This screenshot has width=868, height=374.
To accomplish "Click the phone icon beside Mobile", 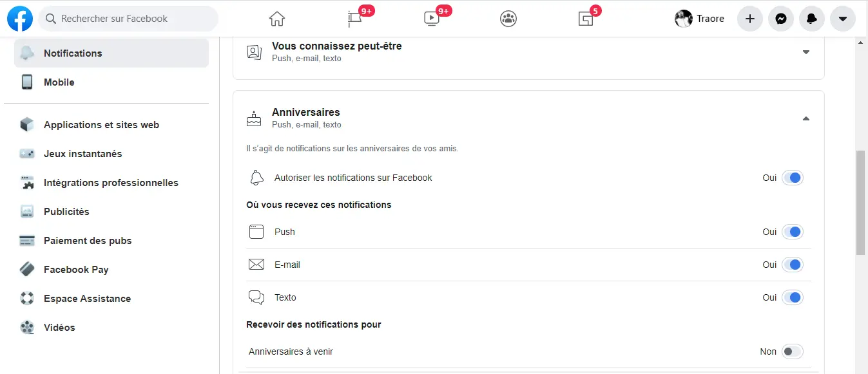I will (27, 82).
